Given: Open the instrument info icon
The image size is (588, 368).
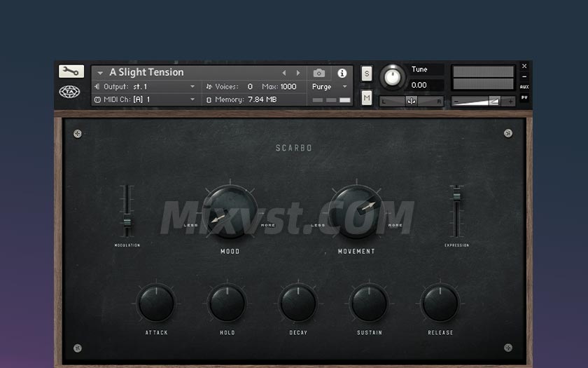Looking at the screenshot, I should click(x=342, y=73).
